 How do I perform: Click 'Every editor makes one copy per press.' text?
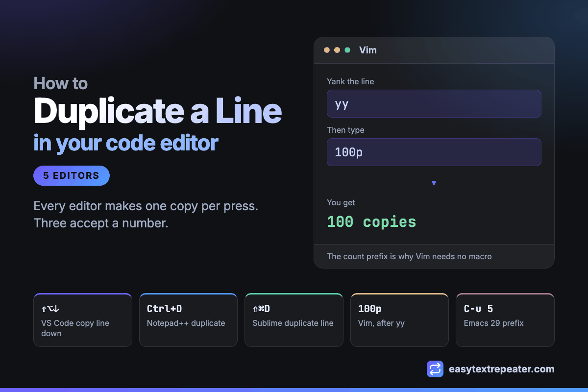click(146, 206)
